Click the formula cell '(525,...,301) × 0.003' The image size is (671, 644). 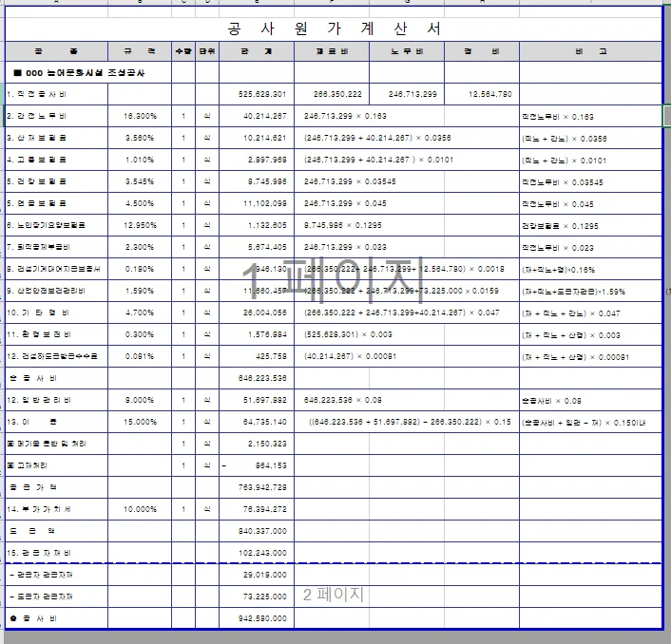coord(369,334)
